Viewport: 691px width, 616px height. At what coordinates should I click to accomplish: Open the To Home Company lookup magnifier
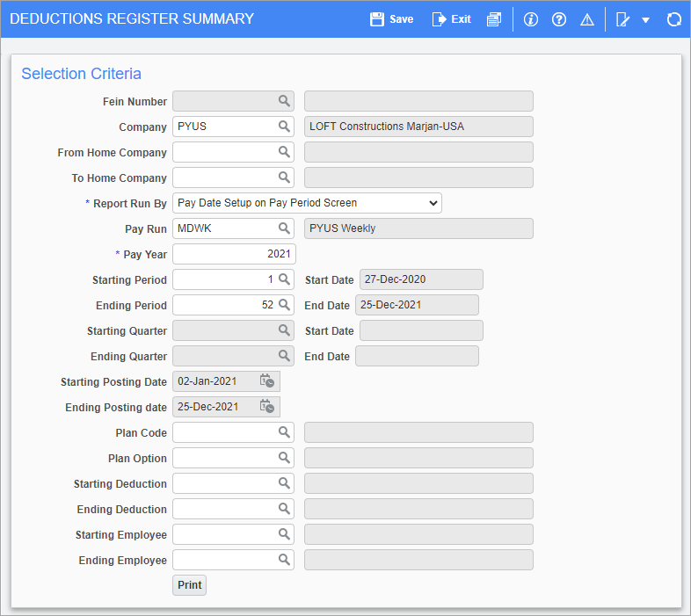[x=284, y=178]
